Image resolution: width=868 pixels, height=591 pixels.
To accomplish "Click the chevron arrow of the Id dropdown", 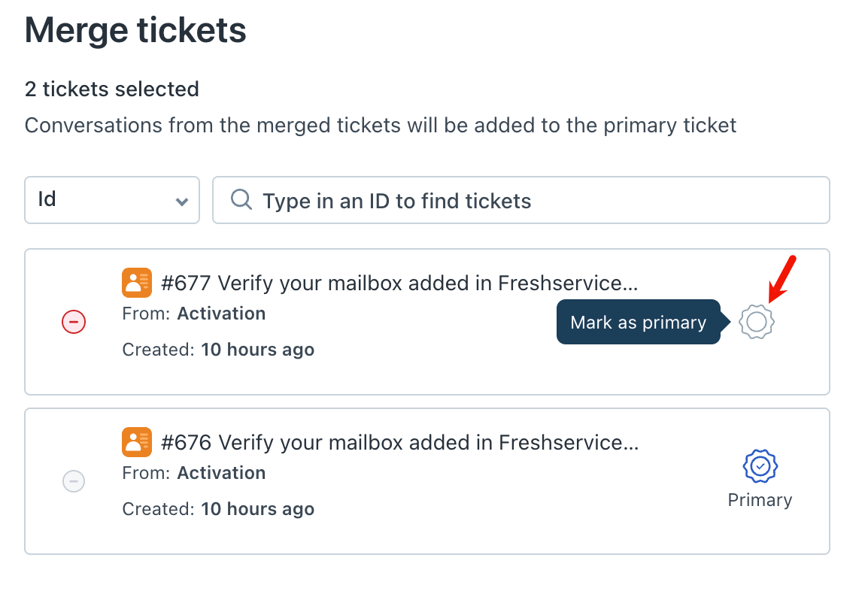I will [181, 202].
